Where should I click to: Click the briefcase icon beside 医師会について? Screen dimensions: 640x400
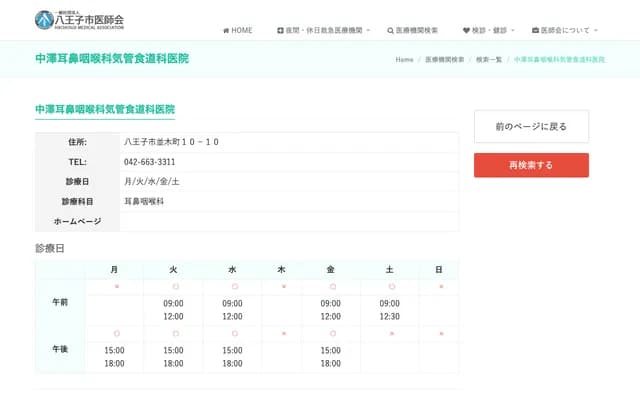coord(536,31)
